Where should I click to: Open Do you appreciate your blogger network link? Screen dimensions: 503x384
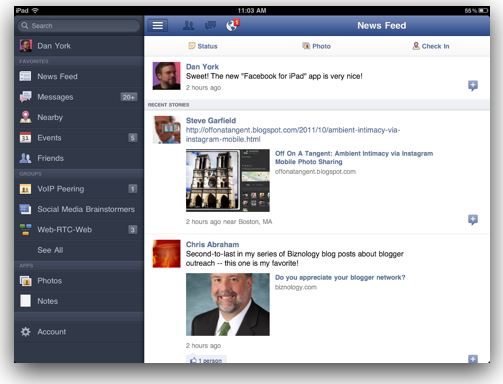(x=340, y=277)
